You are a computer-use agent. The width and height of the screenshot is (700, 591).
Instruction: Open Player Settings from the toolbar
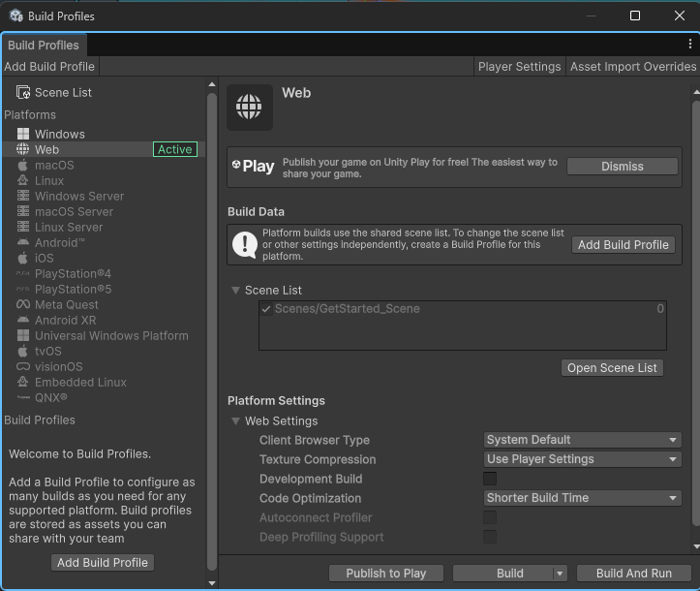[519, 67]
